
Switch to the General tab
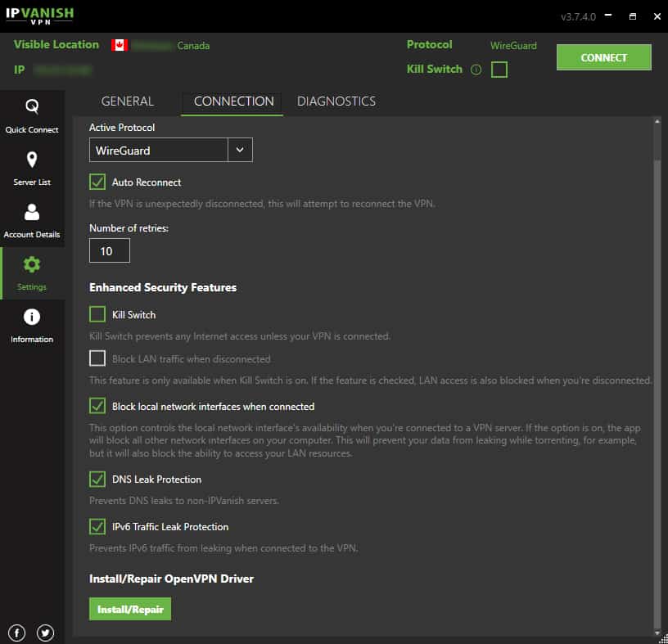click(127, 101)
